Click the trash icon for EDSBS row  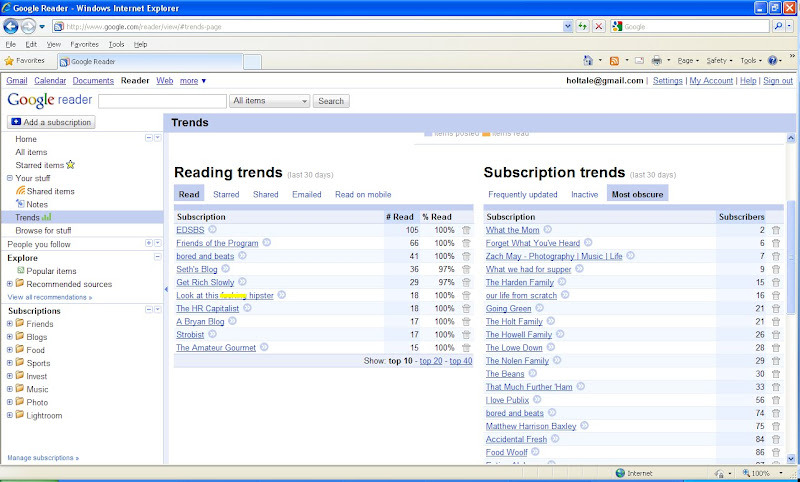pos(466,230)
